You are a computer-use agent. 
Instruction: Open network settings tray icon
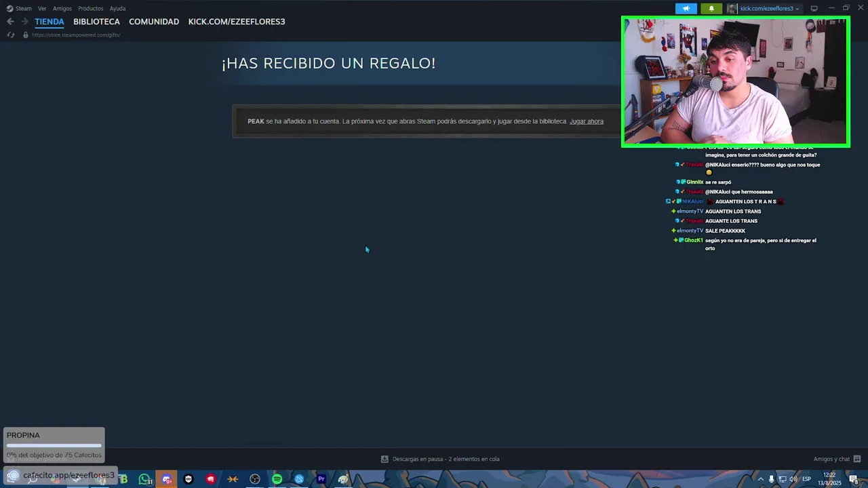[x=782, y=479]
